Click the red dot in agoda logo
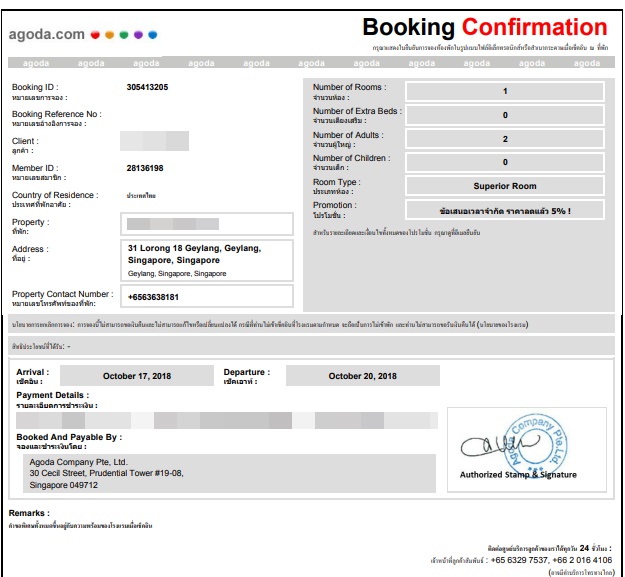The width and height of the screenshot is (625, 577). coord(95,35)
